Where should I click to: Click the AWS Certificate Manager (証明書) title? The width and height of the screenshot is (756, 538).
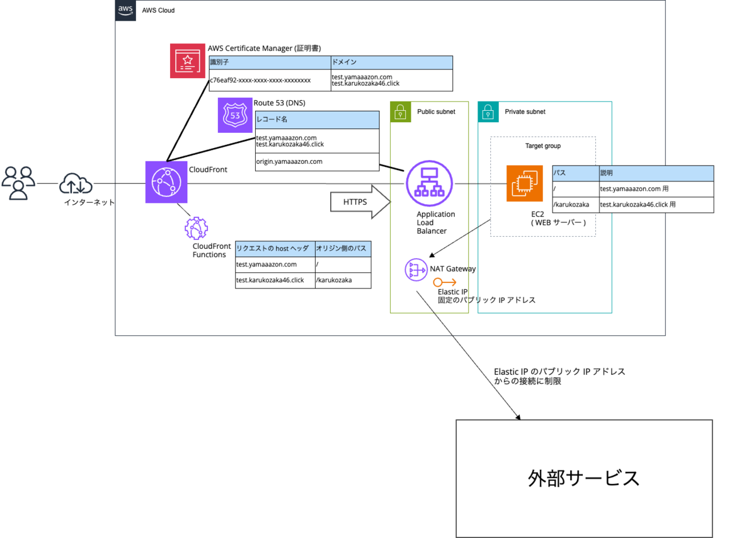(x=264, y=49)
